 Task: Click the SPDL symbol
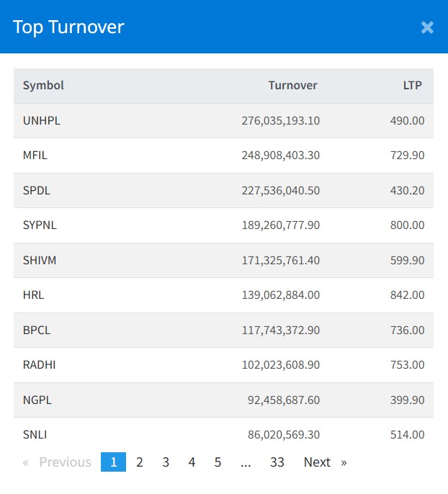[x=37, y=191]
